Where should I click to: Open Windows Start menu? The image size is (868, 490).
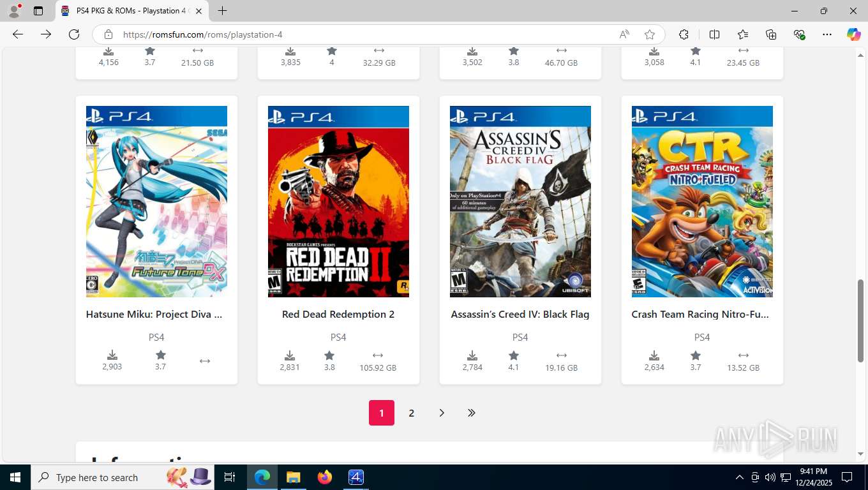(x=15, y=477)
